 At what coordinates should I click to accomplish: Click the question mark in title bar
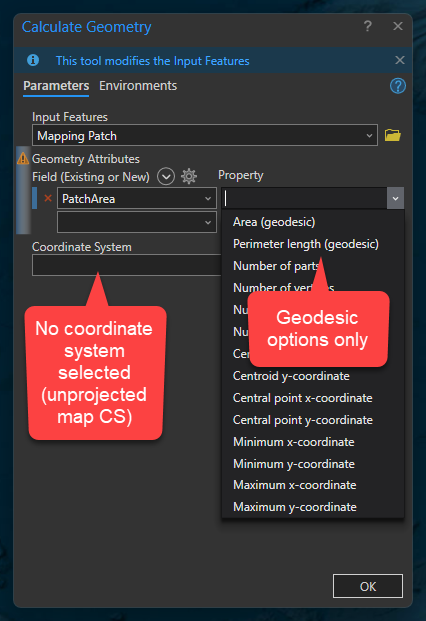pyautogui.click(x=367, y=26)
